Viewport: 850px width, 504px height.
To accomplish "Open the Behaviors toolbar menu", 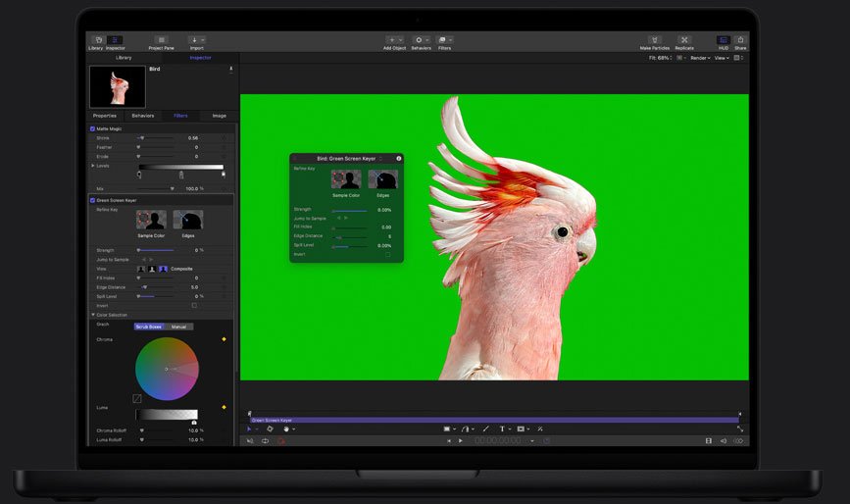I will [422, 40].
